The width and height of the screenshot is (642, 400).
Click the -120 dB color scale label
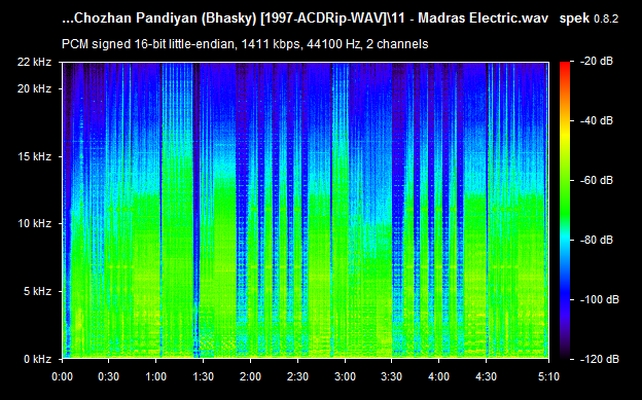[599, 359]
